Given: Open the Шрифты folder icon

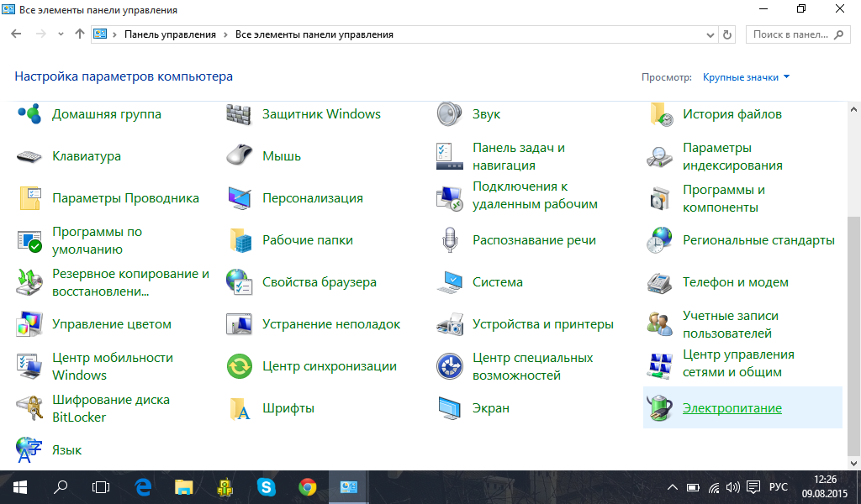Looking at the screenshot, I should (x=239, y=408).
